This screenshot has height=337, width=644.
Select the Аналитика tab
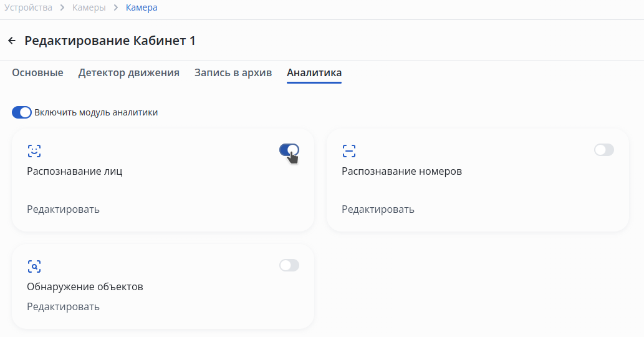point(314,73)
